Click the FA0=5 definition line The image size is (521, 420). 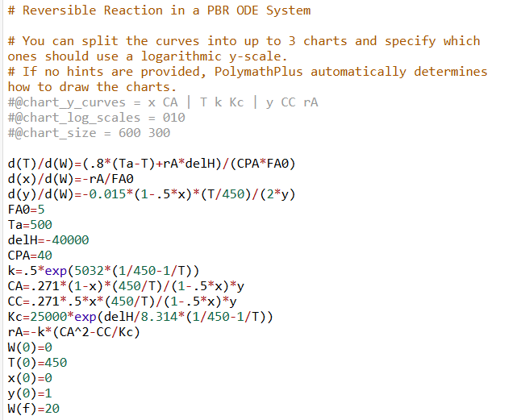point(26,210)
